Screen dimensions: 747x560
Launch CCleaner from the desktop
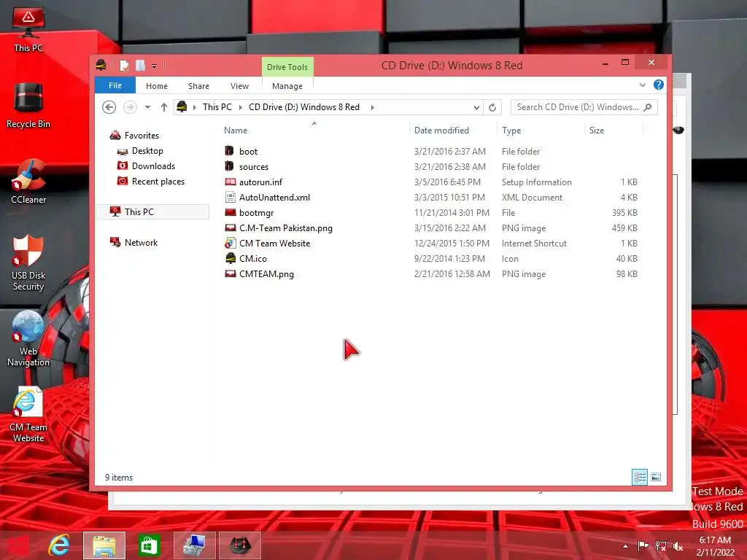click(28, 182)
